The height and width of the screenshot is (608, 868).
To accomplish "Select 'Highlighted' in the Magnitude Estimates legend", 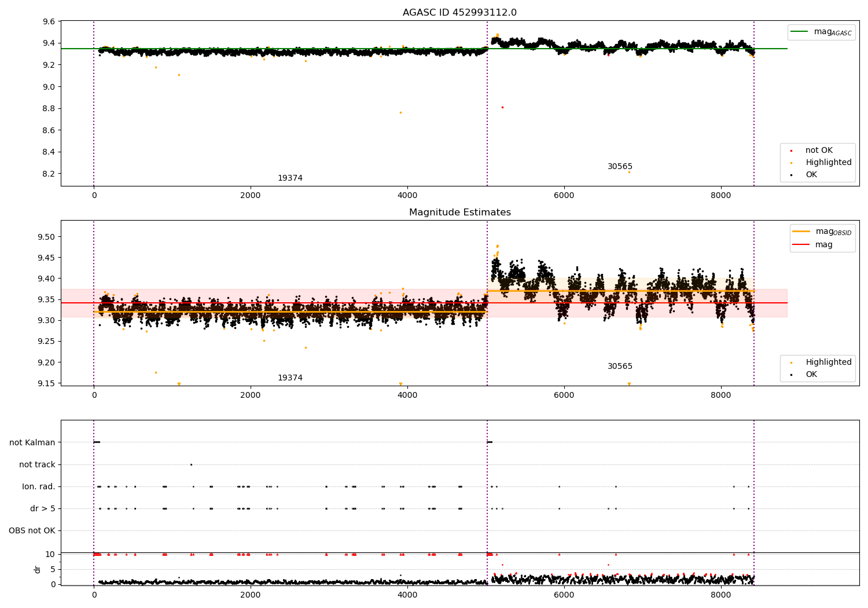I will tap(820, 362).
